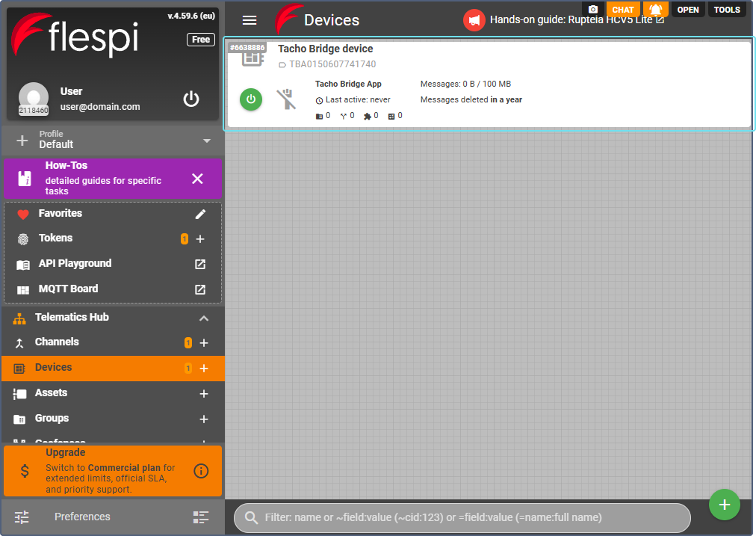
Task: Click the flespi logo
Action: [75, 34]
